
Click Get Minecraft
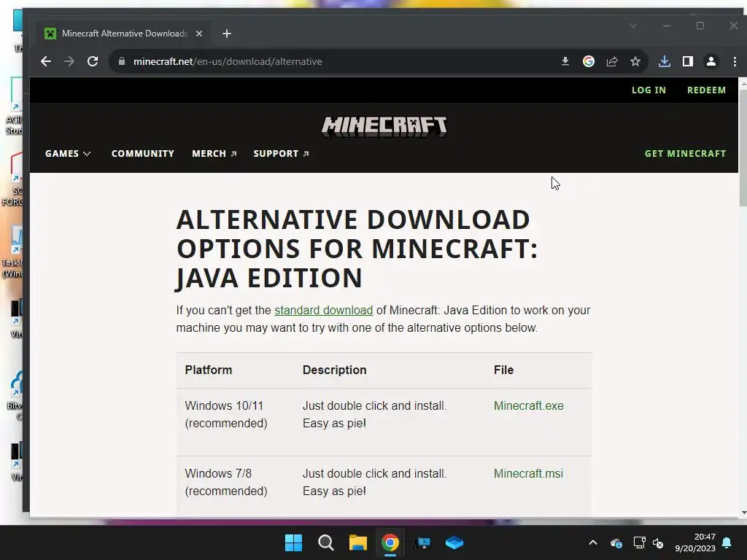(685, 154)
